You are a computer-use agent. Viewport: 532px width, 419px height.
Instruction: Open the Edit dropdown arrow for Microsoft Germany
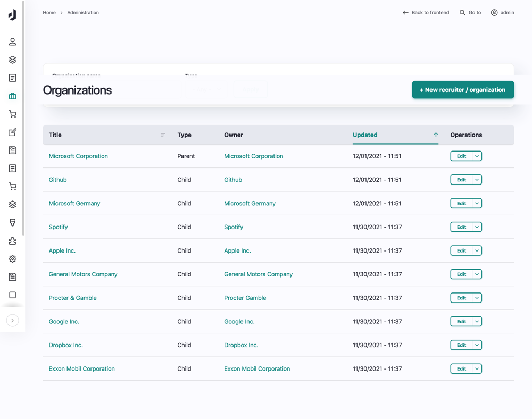pyautogui.click(x=477, y=204)
